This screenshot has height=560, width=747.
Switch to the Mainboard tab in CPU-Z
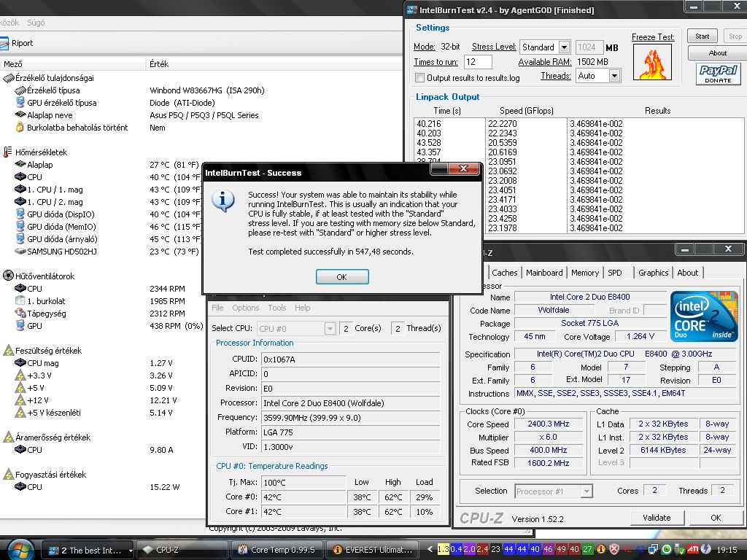(x=544, y=273)
